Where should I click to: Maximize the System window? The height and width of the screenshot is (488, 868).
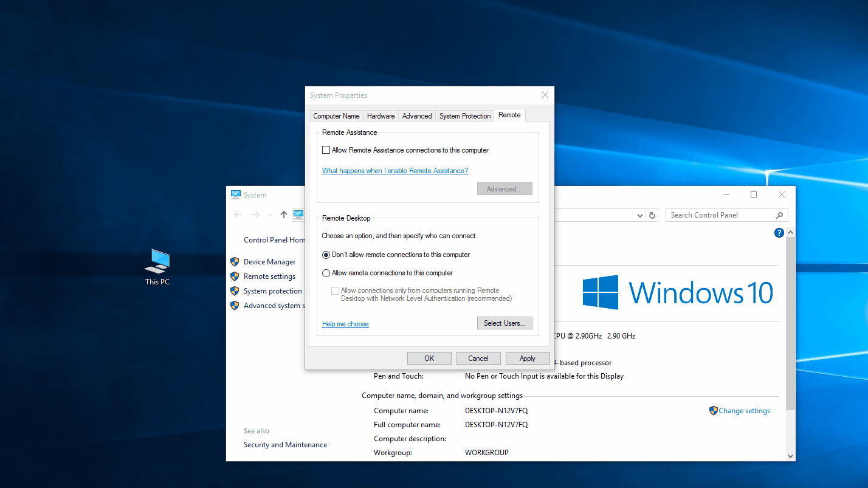click(x=754, y=194)
